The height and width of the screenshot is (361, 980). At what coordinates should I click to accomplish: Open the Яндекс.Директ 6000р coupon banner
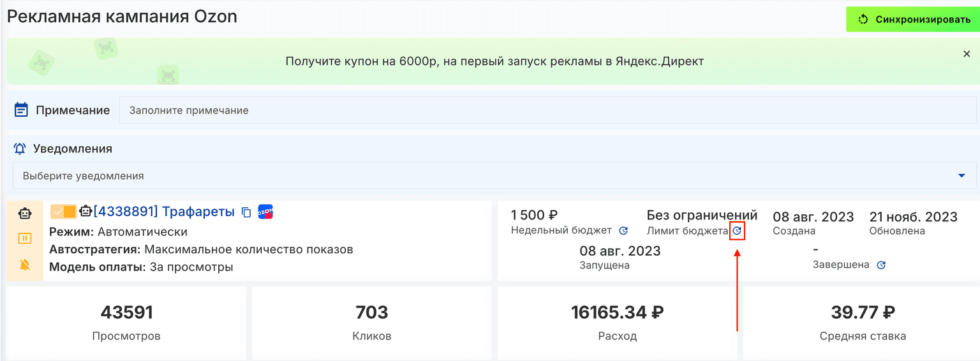494,61
